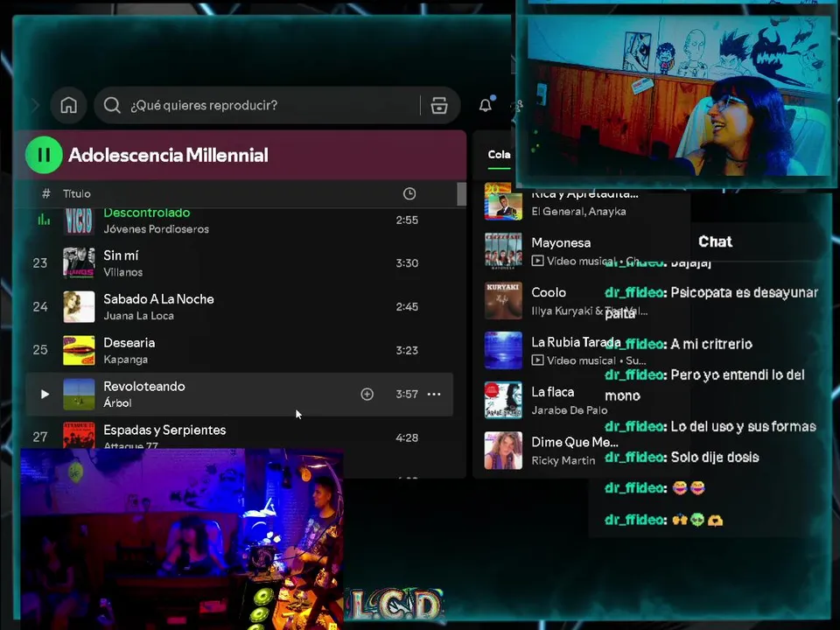Screen dimensions: 840x630
Task: Select Mayonesa in the queue
Action: coord(561,242)
